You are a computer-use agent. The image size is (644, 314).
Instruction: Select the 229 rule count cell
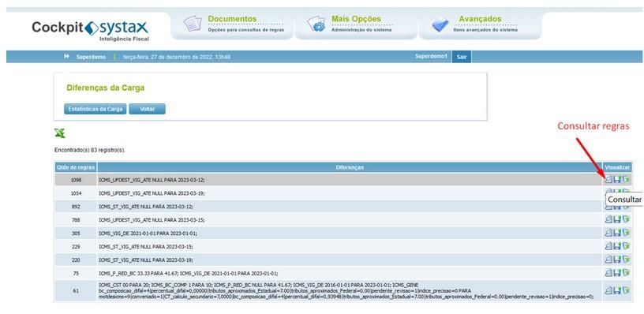click(x=76, y=247)
